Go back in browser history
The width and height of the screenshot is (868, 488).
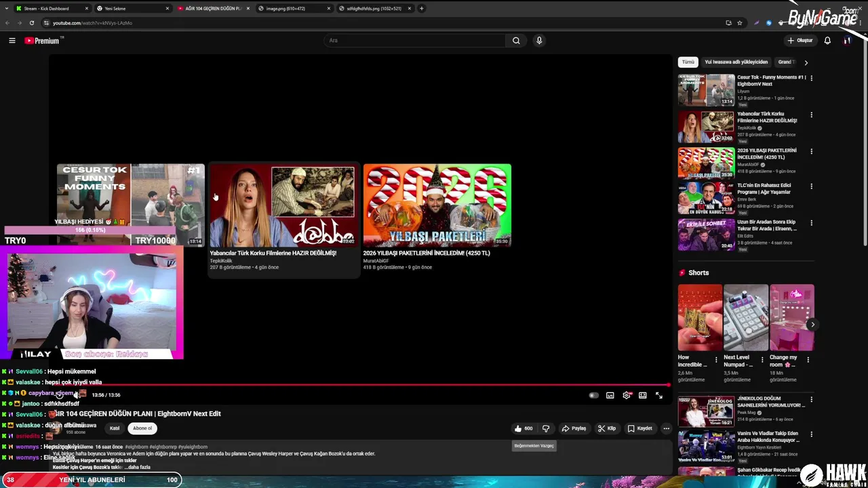pyautogui.click(x=7, y=22)
